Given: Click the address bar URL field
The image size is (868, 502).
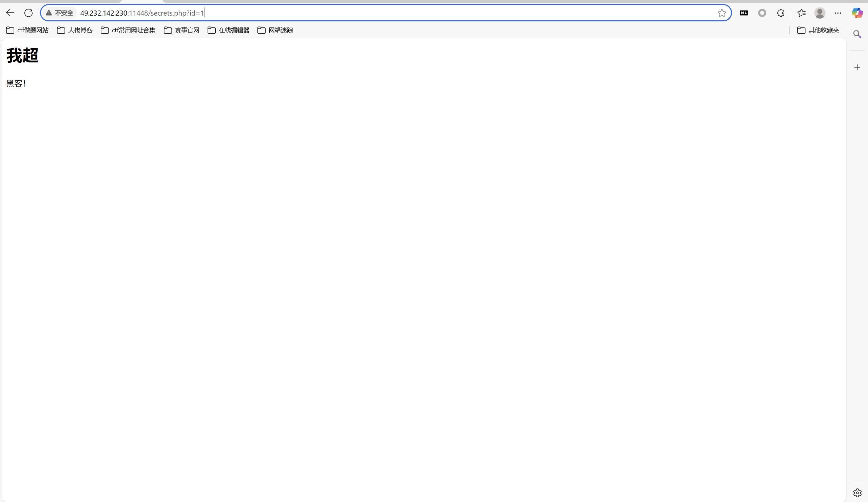Looking at the screenshot, I should (x=386, y=13).
